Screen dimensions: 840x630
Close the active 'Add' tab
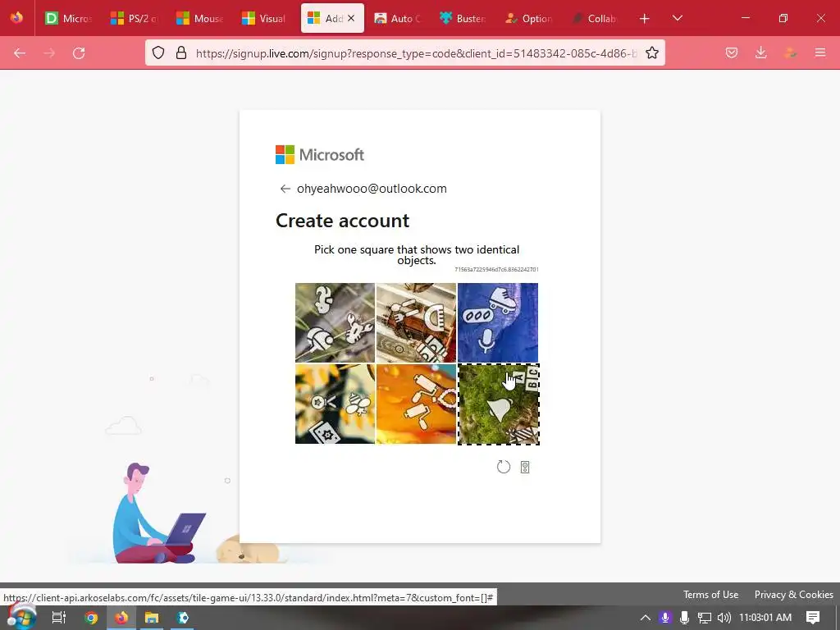(351, 18)
